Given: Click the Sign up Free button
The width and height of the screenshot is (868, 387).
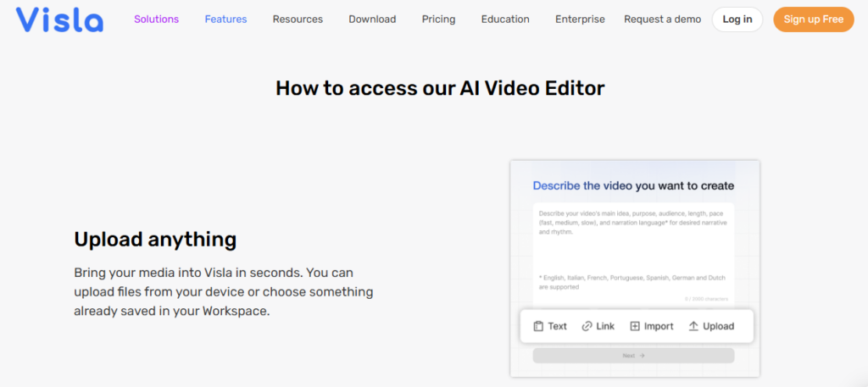Looking at the screenshot, I should (x=814, y=19).
